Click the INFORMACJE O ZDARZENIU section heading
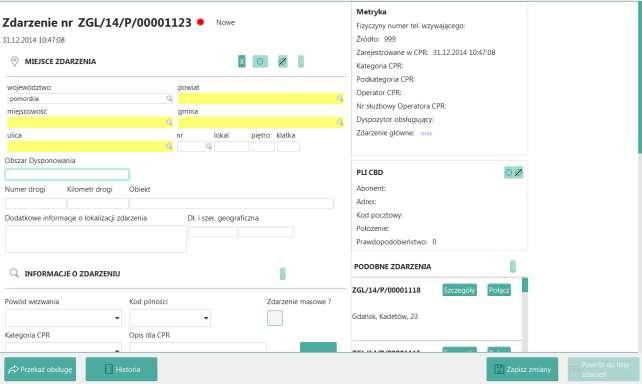The height and width of the screenshot is (384, 642). [72, 273]
